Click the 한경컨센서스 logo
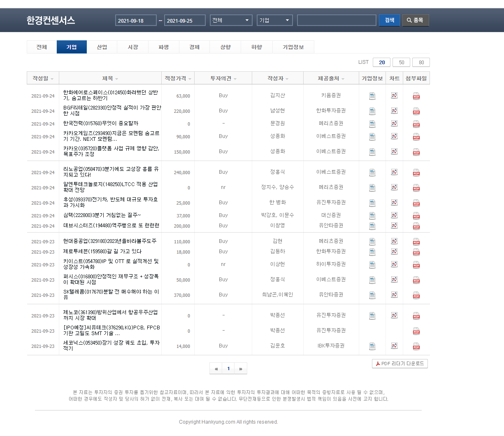Screen dimensions: 504x436 [x=51, y=20]
